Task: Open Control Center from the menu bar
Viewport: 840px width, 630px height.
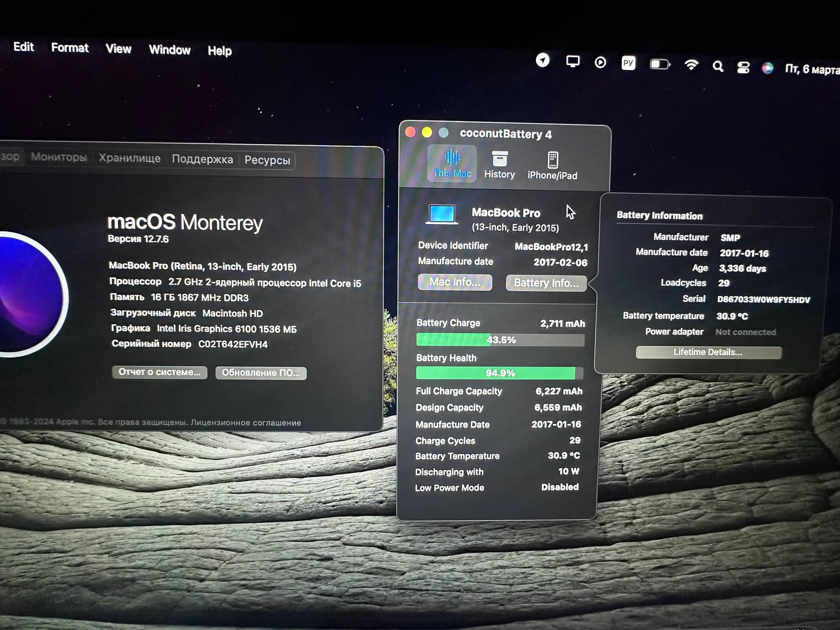Action: pyautogui.click(x=743, y=67)
